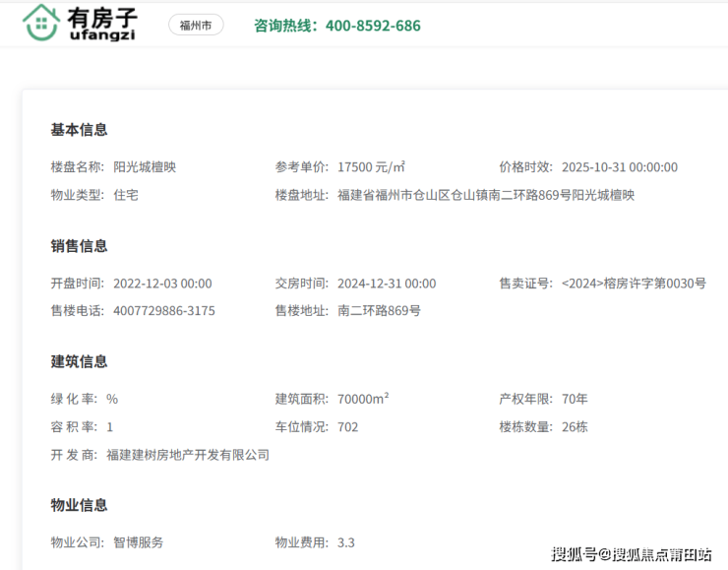Click the property company 智博服务
Image resolution: width=728 pixels, height=570 pixels.
point(139,542)
